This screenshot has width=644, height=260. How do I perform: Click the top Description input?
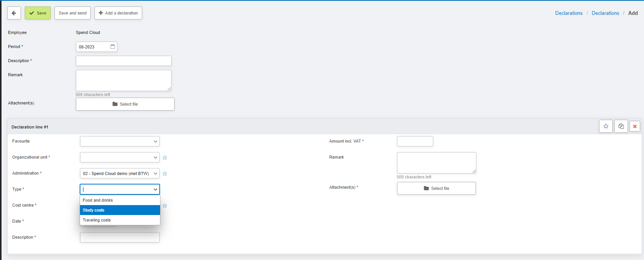tap(123, 61)
